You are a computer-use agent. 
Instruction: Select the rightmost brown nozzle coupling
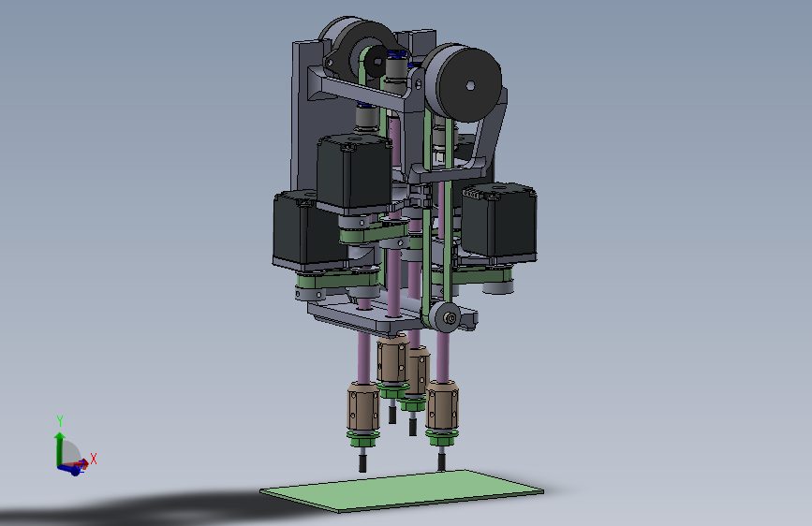tap(442, 405)
